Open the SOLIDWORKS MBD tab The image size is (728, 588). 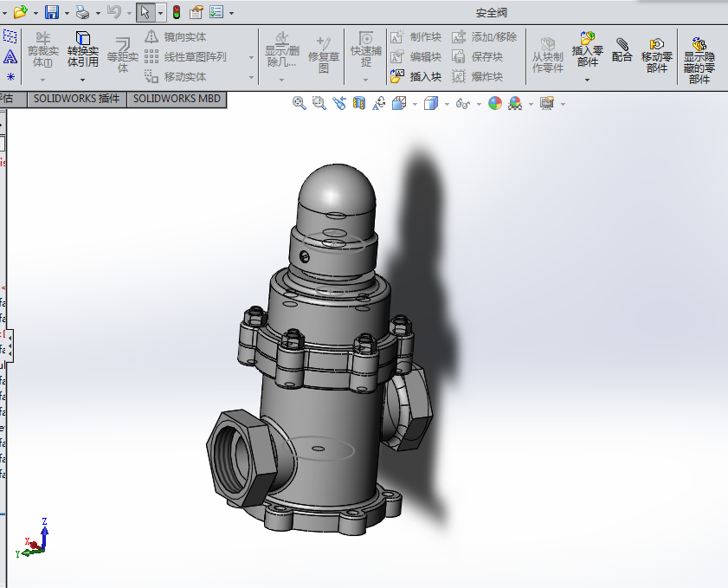(177, 99)
